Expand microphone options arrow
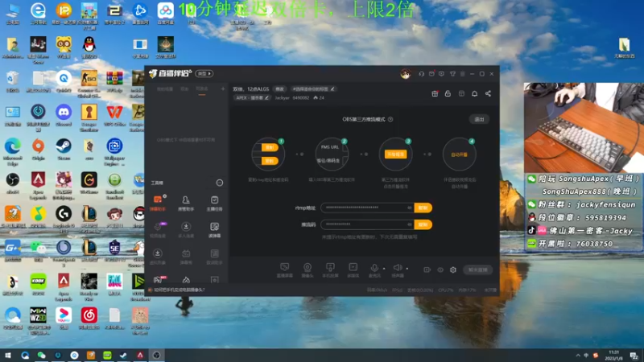 point(384,269)
